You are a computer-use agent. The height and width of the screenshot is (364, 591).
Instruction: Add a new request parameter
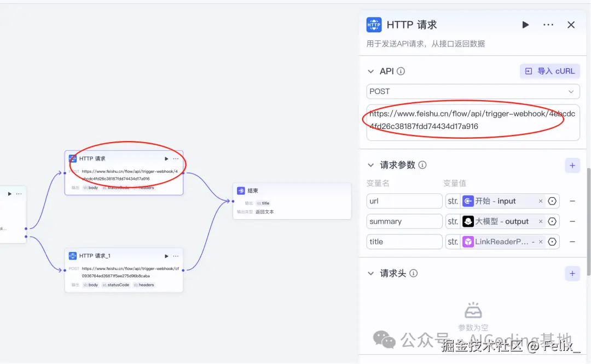(x=572, y=165)
